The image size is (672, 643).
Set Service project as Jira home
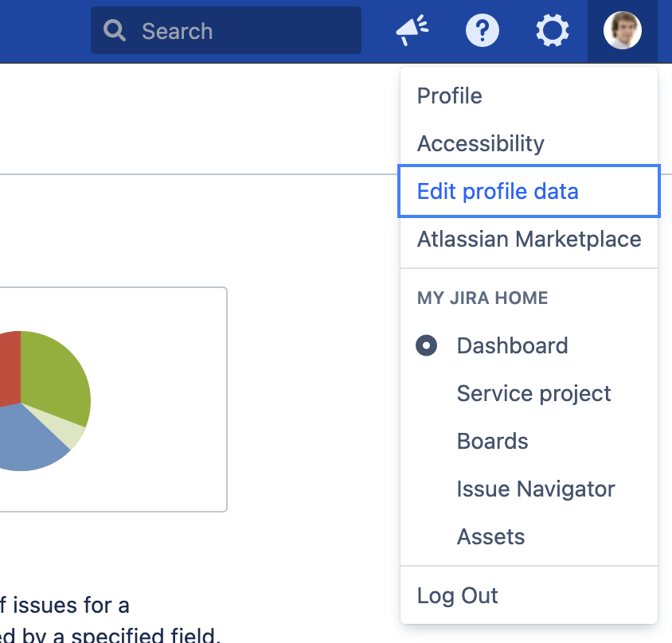click(x=533, y=394)
